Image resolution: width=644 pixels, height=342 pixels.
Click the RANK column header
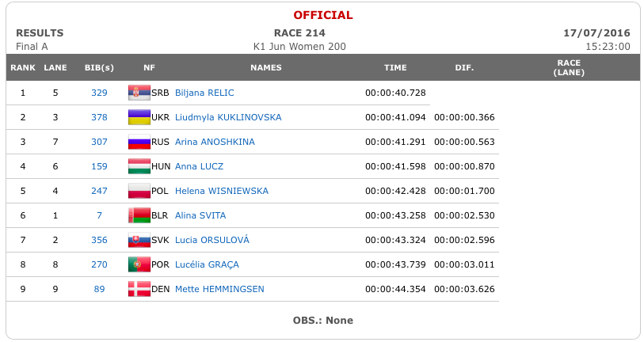pos(23,68)
